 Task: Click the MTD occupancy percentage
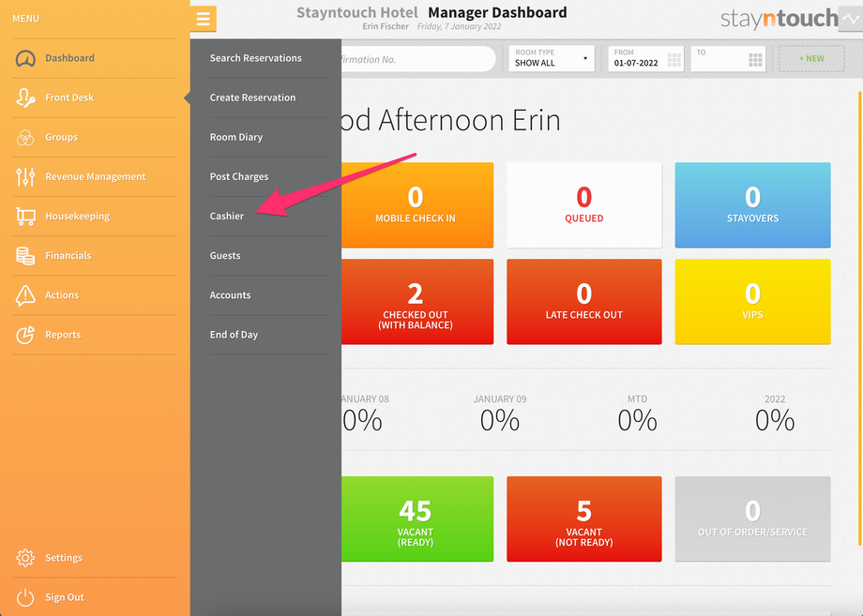click(x=637, y=421)
